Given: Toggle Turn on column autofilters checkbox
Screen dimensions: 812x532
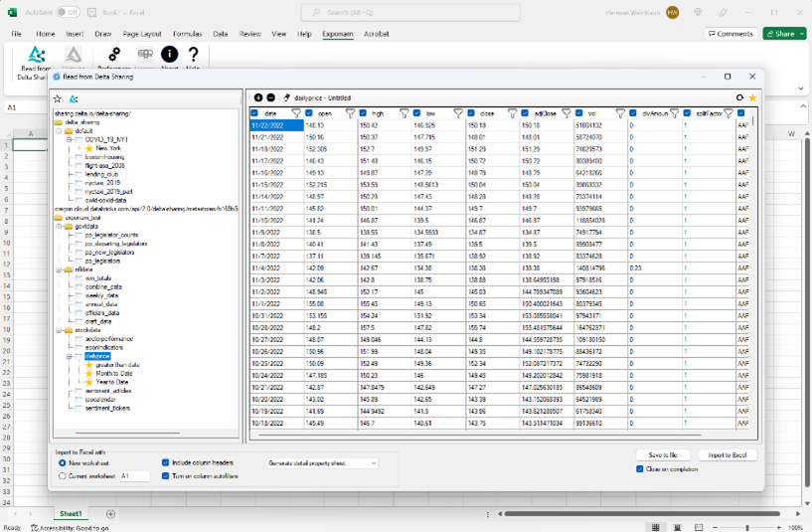Looking at the screenshot, I should (x=165, y=475).
